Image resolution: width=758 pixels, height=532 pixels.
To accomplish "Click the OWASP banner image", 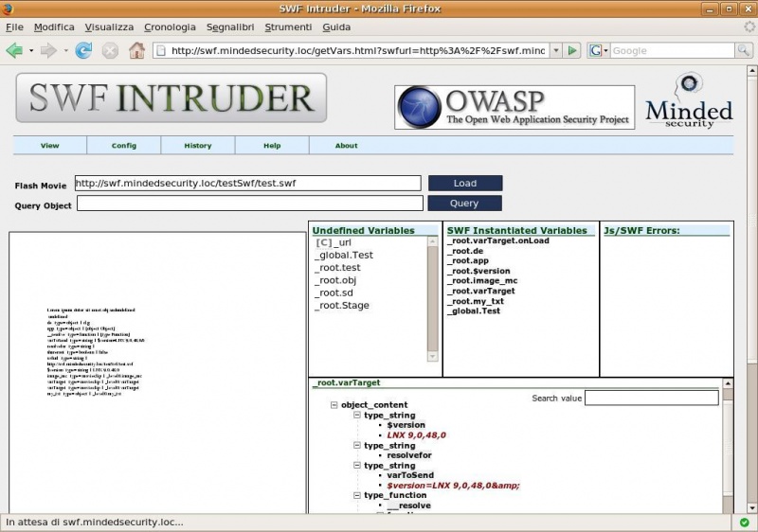I will pyautogui.click(x=514, y=107).
